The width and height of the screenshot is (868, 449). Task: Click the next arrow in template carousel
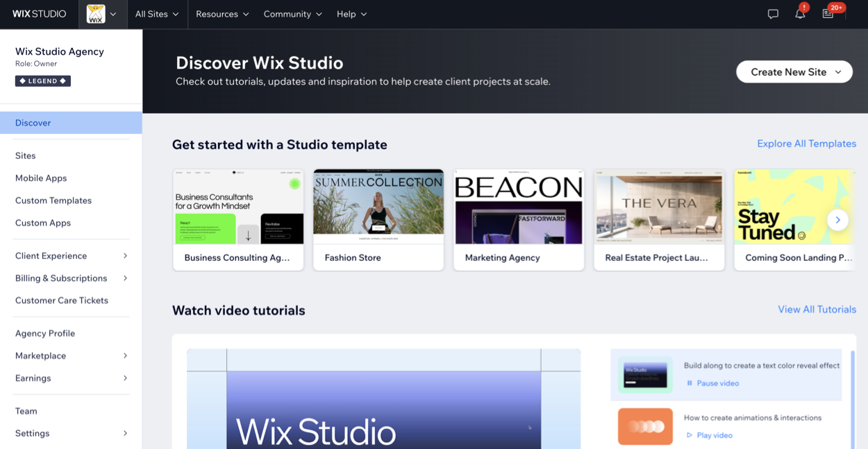(x=837, y=220)
